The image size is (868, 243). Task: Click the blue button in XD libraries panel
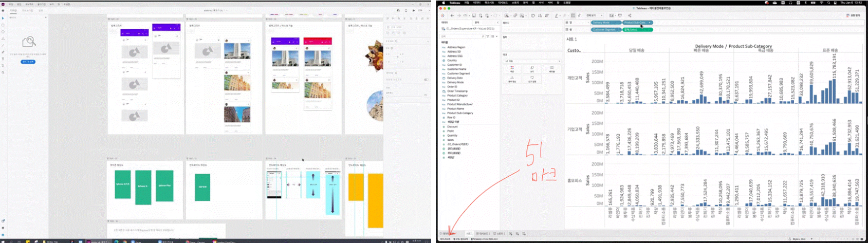click(x=28, y=62)
